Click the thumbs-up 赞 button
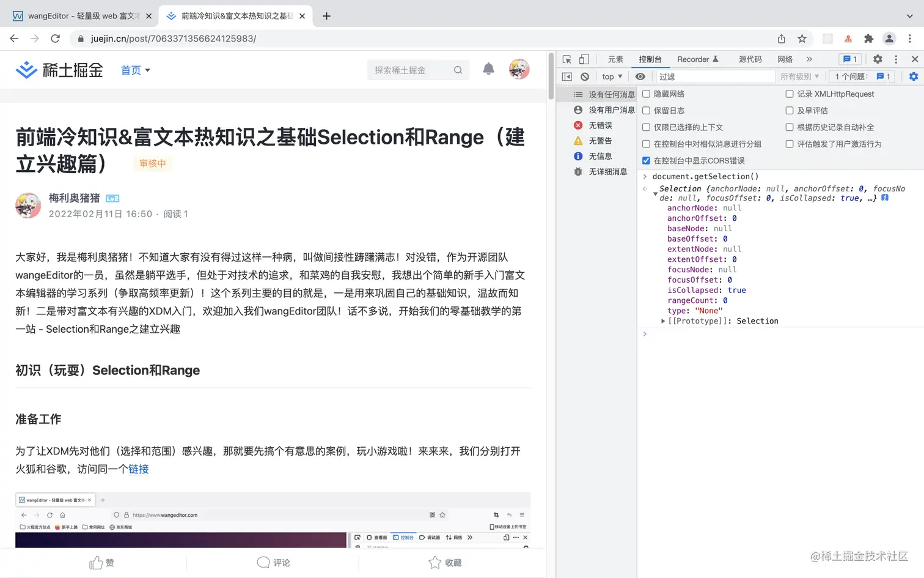Screen dimensions: 924x578 click(101, 563)
